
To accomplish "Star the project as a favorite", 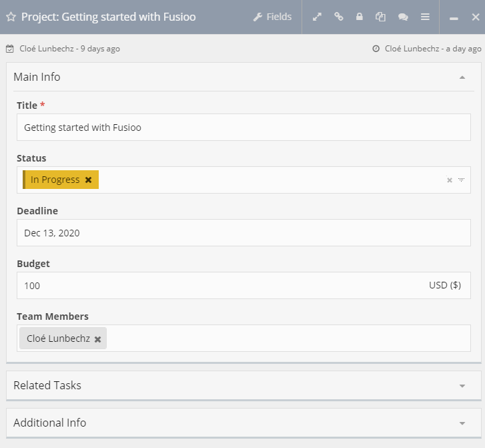I will pos(11,17).
